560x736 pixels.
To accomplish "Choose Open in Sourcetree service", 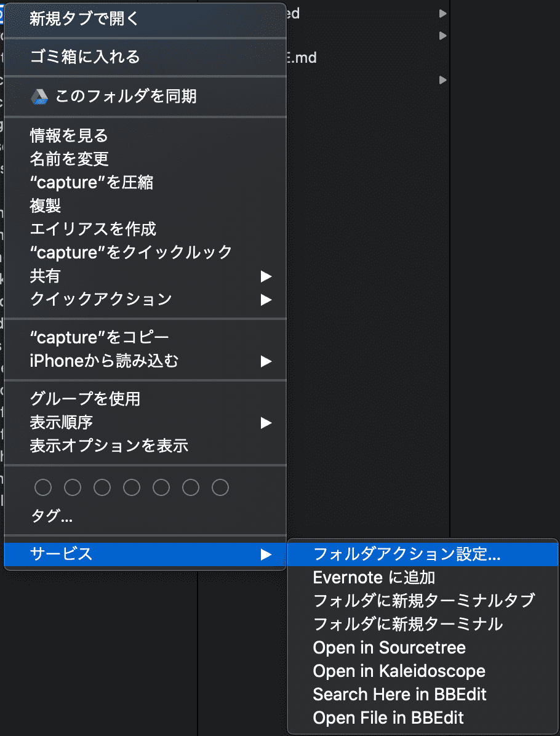I will point(389,647).
